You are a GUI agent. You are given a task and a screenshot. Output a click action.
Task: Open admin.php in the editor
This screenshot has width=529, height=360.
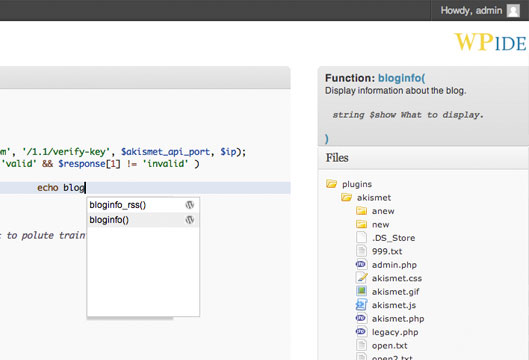pos(394,265)
